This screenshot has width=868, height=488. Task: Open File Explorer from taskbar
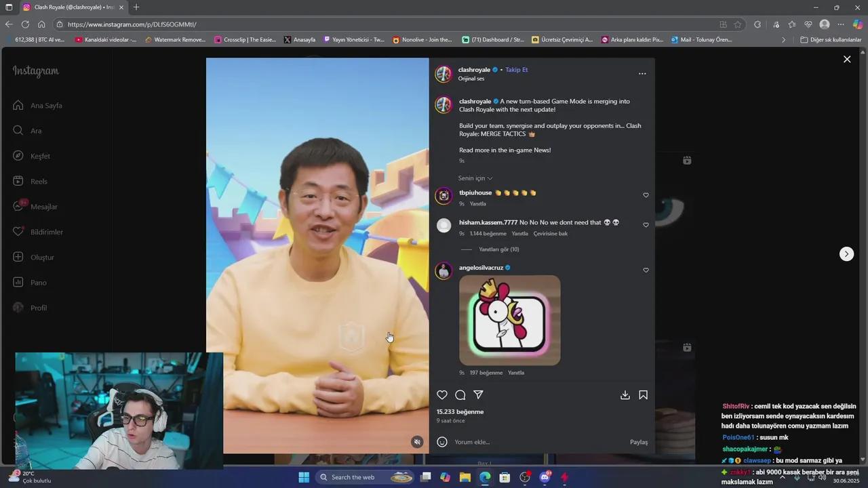click(x=465, y=477)
